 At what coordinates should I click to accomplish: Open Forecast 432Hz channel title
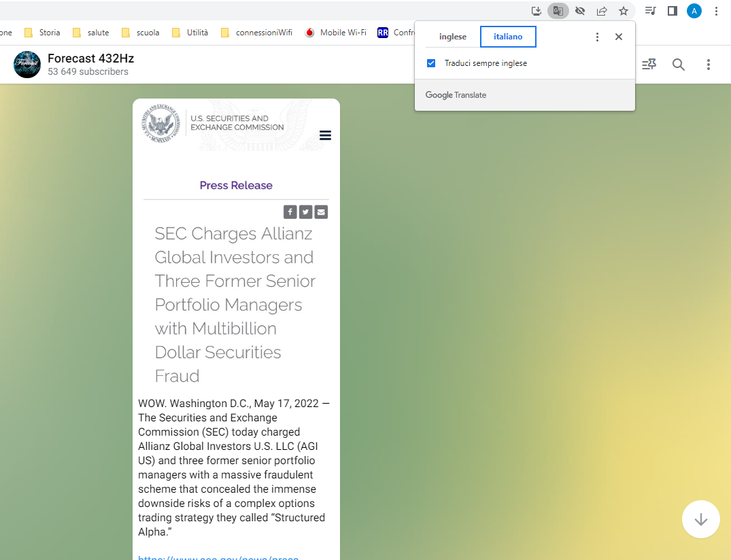click(91, 58)
